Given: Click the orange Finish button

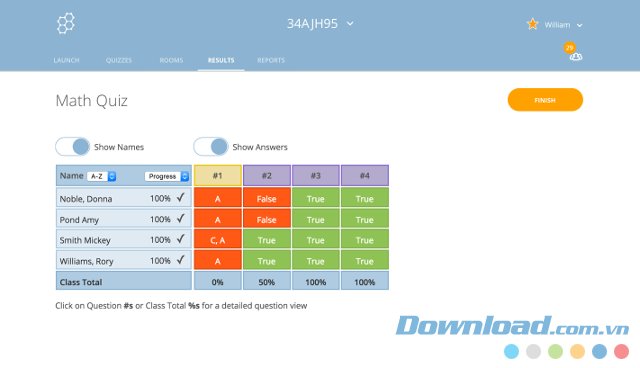Looking at the screenshot, I should pos(545,100).
